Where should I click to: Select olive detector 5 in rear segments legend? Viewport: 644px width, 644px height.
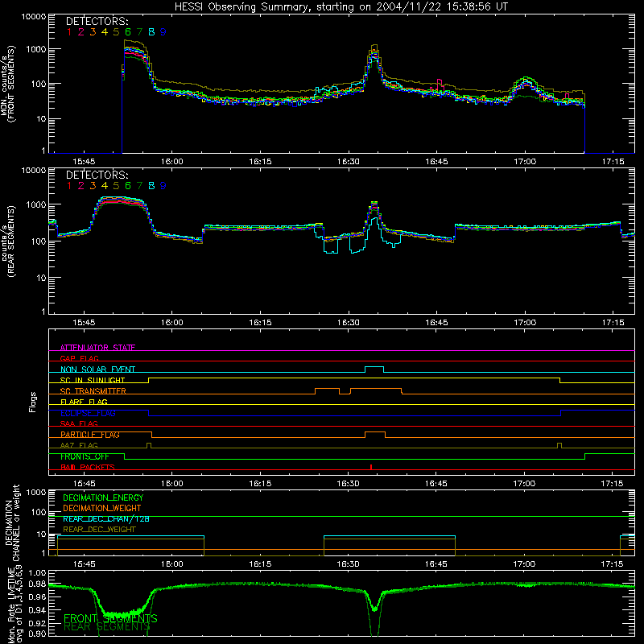click(116, 186)
